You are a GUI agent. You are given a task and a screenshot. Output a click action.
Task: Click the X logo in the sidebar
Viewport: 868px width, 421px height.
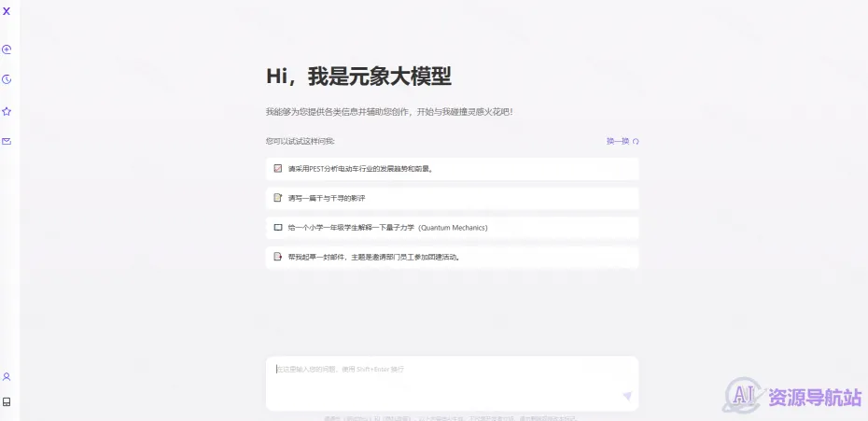[x=7, y=10]
